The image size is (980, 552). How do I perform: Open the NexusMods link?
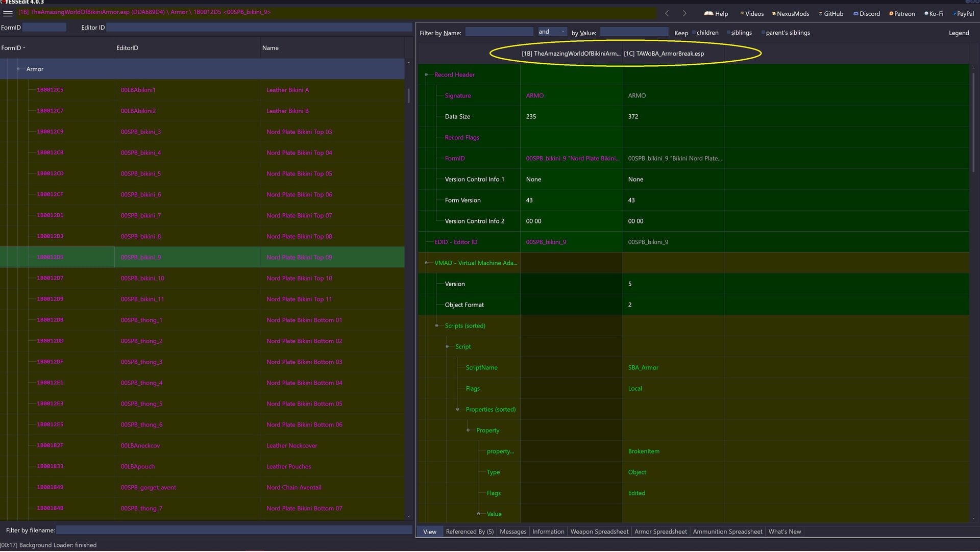tap(791, 14)
